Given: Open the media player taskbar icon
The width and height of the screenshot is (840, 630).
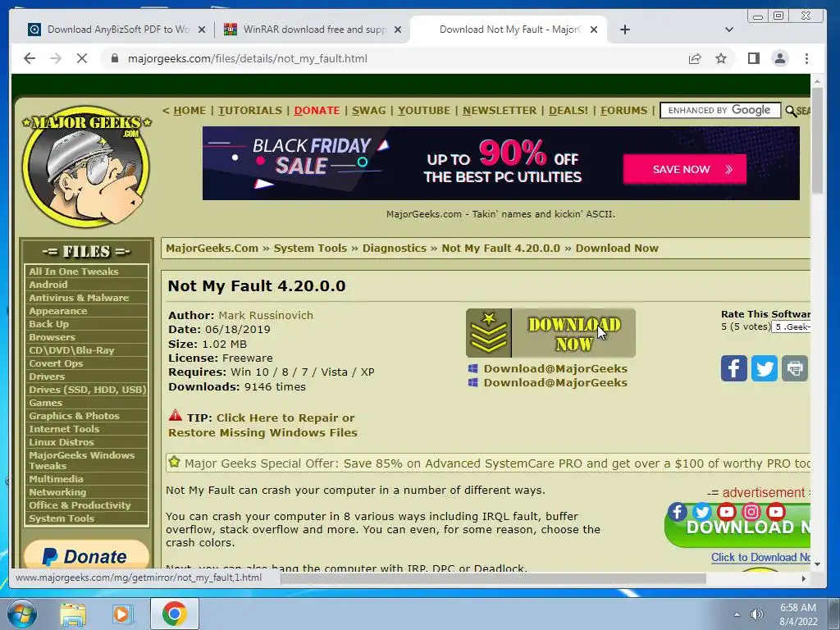Looking at the screenshot, I should [122, 614].
